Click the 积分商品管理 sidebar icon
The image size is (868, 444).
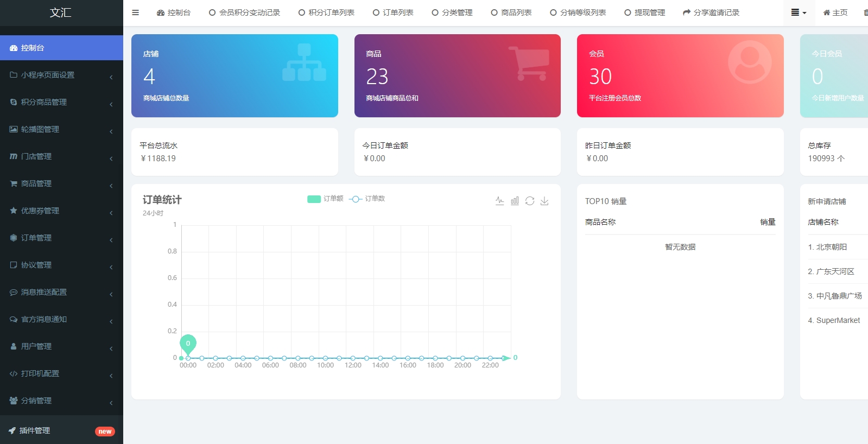14,102
